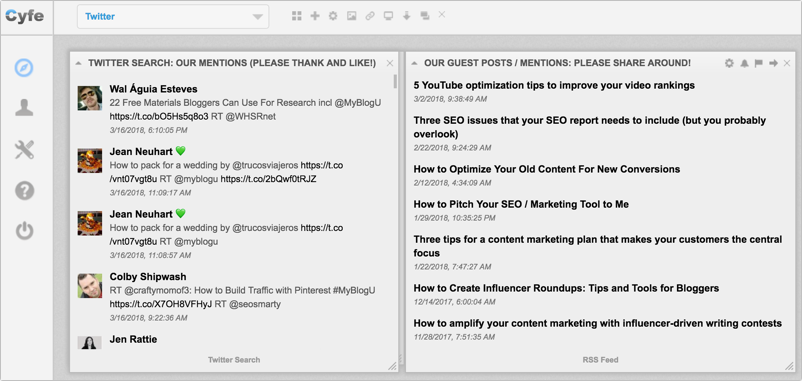The height and width of the screenshot is (381, 802).
Task: Add a widget with the plus icon
Action: click(x=315, y=16)
